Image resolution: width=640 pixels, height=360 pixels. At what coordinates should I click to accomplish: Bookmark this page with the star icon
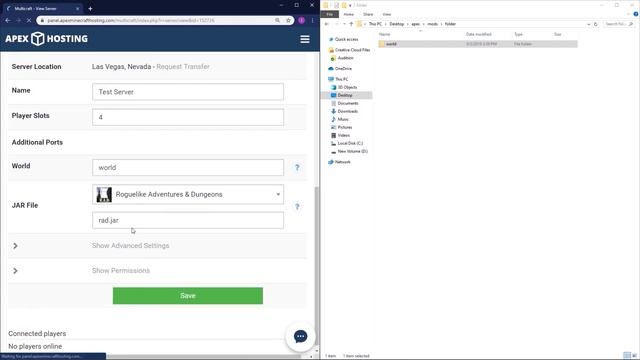(x=288, y=20)
